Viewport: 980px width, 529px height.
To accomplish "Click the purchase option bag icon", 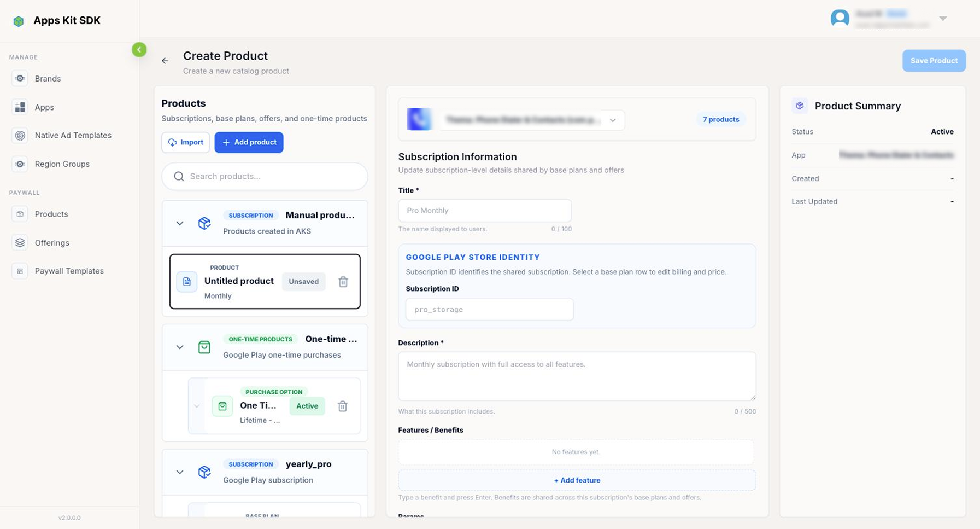I will tap(222, 406).
